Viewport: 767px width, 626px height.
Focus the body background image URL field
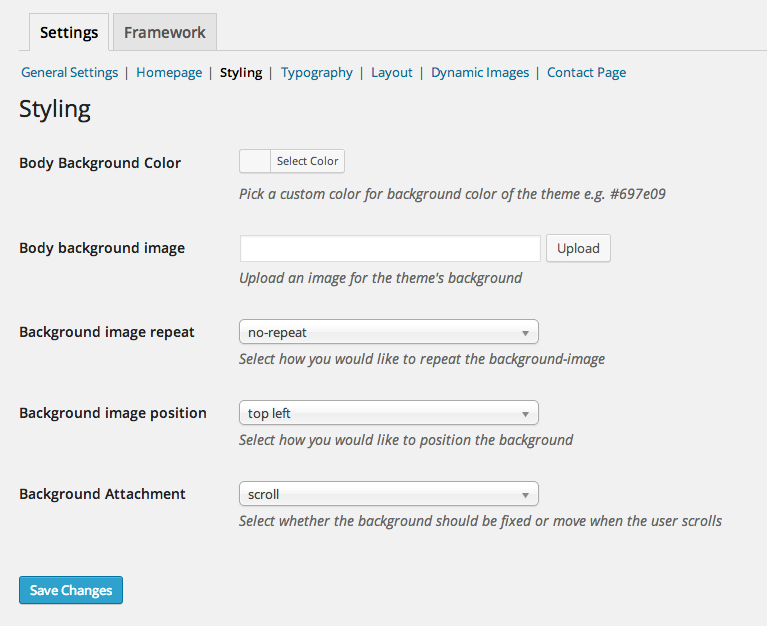tap(390, 248)
